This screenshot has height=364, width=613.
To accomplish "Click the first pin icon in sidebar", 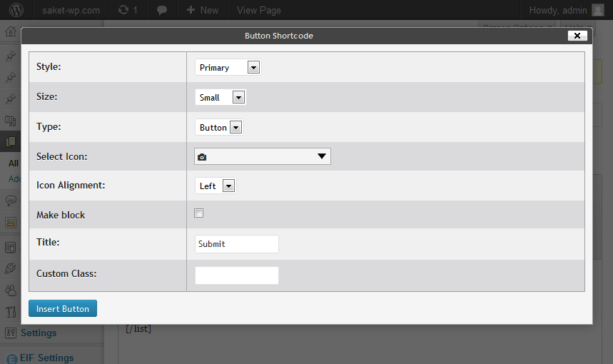I will point(11,56).
